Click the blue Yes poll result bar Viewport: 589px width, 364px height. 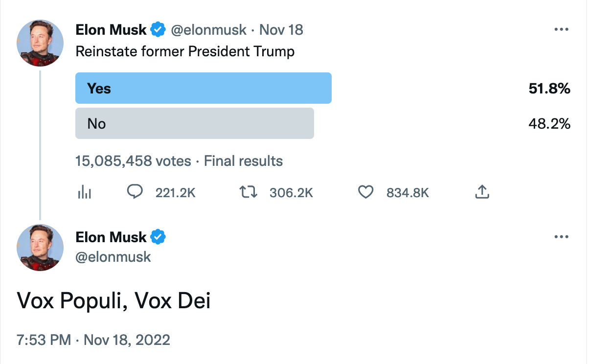203,88
